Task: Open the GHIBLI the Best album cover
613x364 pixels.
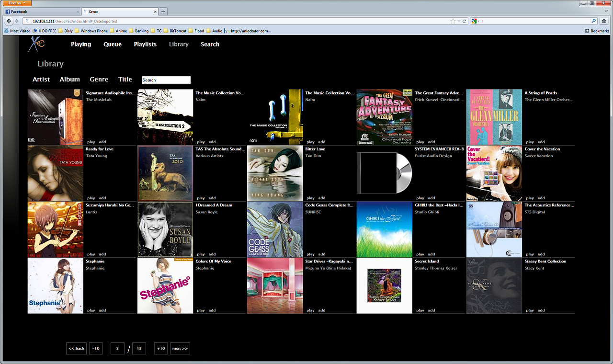Action: coord(385,229)
